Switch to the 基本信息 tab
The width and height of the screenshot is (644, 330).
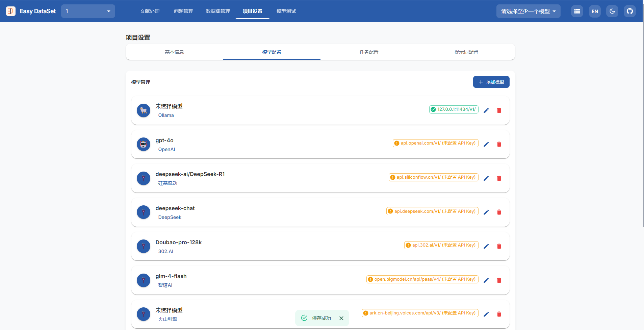[x=175, y=52]
